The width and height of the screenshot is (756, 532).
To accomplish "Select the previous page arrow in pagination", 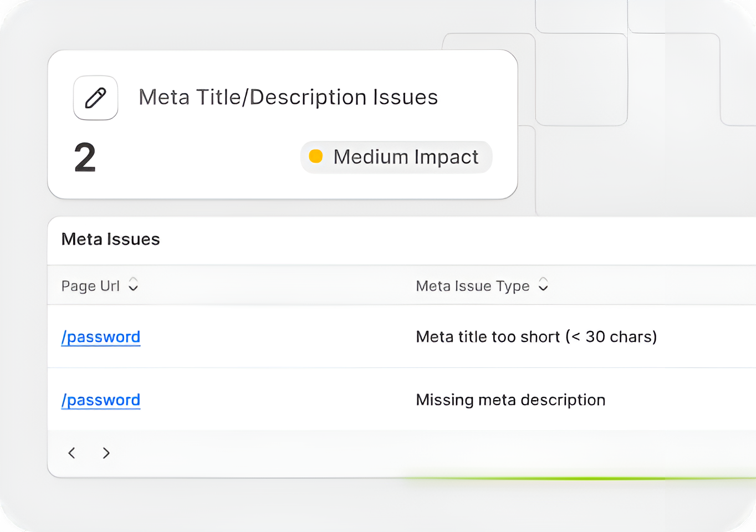I will (x=71, y=453).
